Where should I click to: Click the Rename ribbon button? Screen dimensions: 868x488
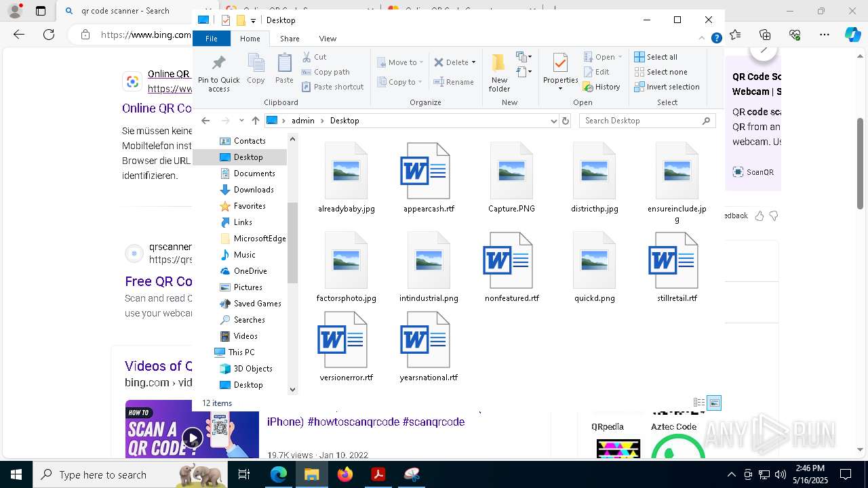[454, 82]
